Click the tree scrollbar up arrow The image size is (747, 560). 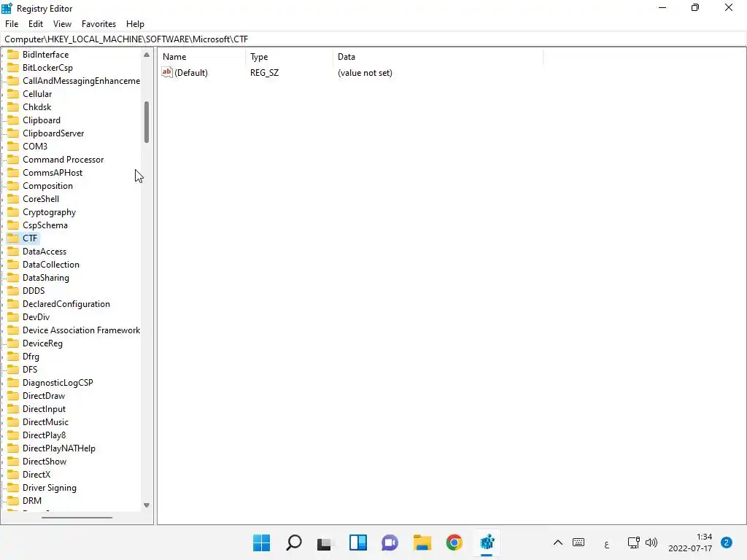click(x=147, y=55)
